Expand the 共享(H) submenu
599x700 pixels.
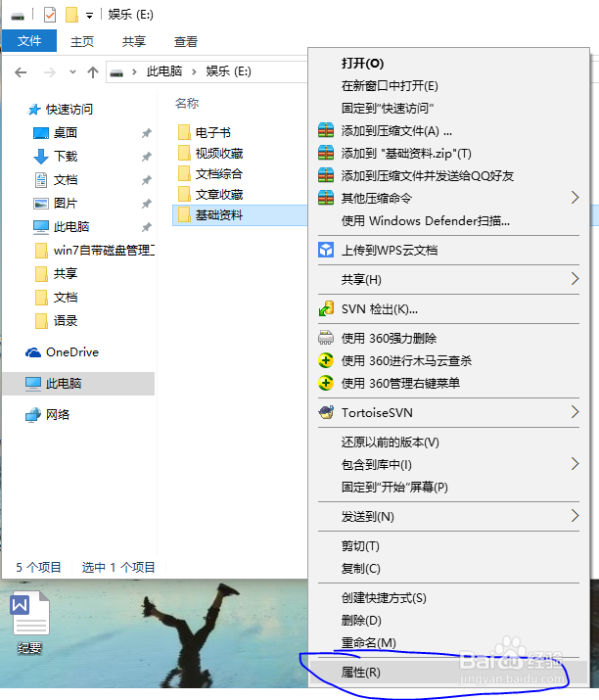point(575,279)
